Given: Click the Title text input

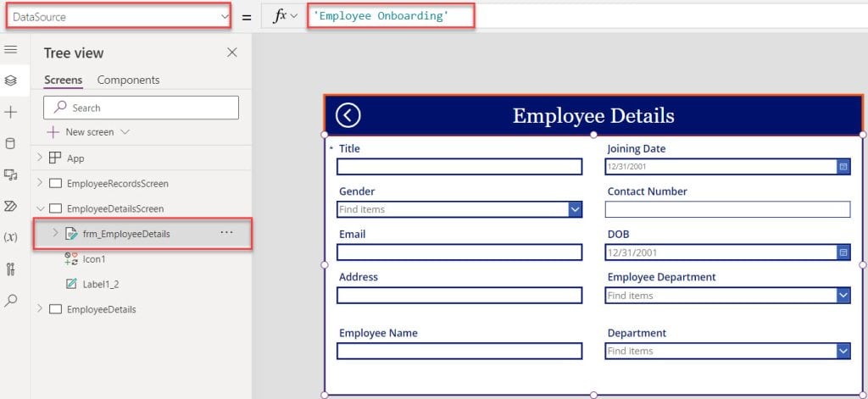Looking at the screenshot, I should click(459, 167).
